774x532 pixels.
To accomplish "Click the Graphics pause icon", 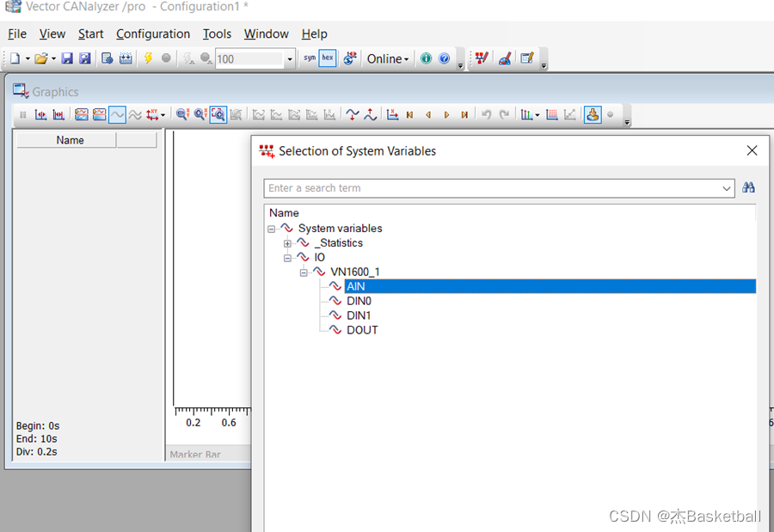I will pyautogui.click(x=22, y=114).
